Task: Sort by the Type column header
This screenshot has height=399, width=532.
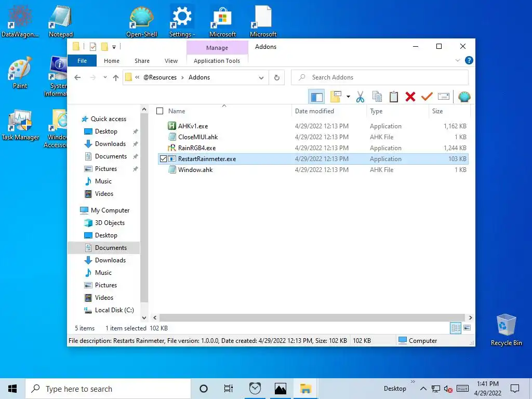Action: tap(397, 111)
